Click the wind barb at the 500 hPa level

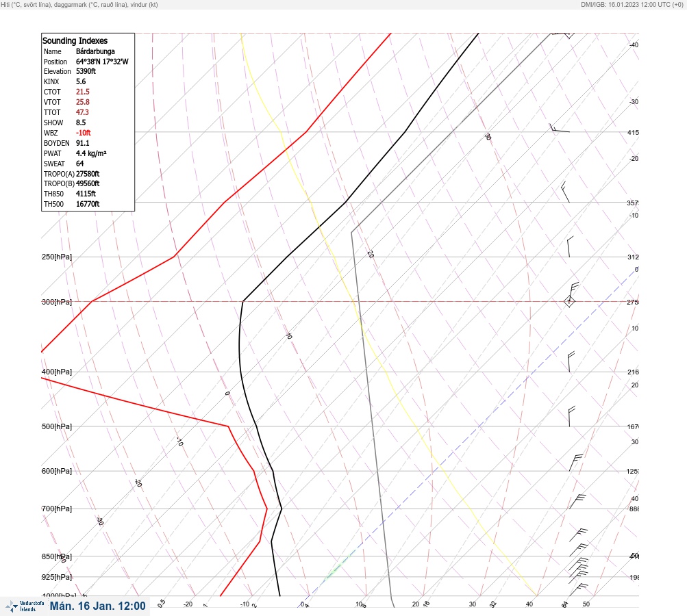click(x=571, y=416)
